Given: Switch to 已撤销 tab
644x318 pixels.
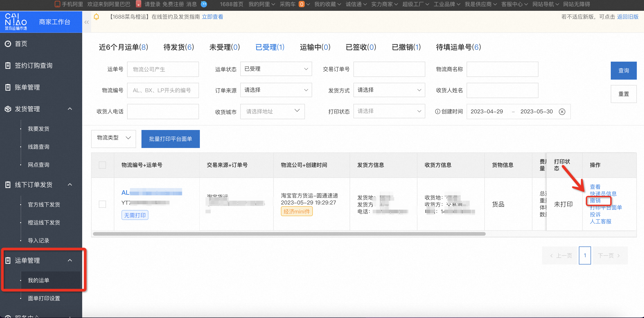Looking at the screenshot, I should click(406, 47).
